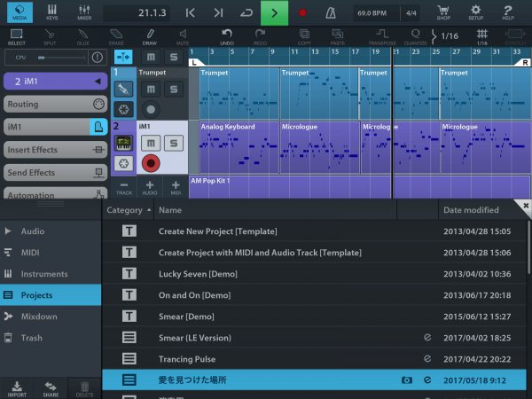This screenshot has width=532, height=399.
Task: Toggle cycle loop mode
Action: click(246, 13)
